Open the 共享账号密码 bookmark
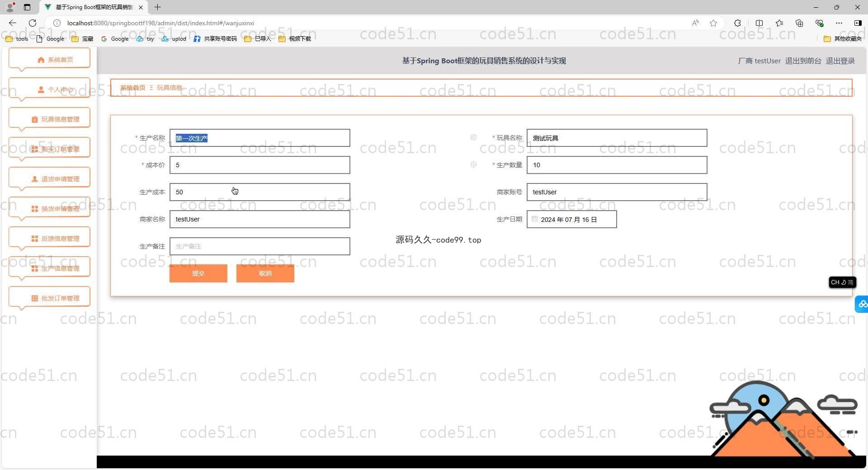 coord(215,39)
